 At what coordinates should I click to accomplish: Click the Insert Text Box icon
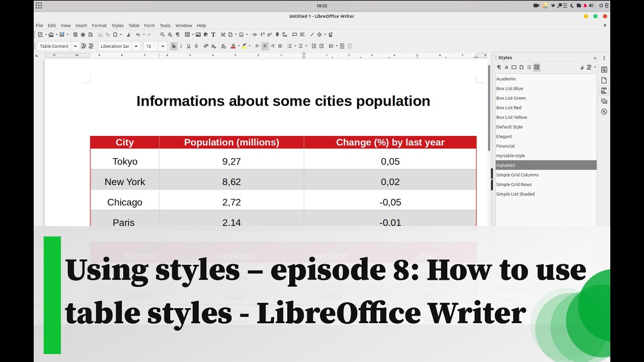click(213, 35)
